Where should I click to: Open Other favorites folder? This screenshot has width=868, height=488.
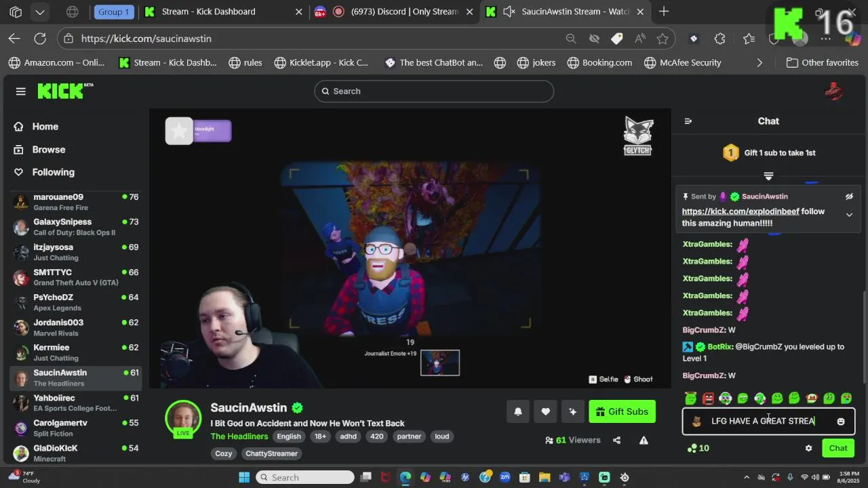coord(823,62)
